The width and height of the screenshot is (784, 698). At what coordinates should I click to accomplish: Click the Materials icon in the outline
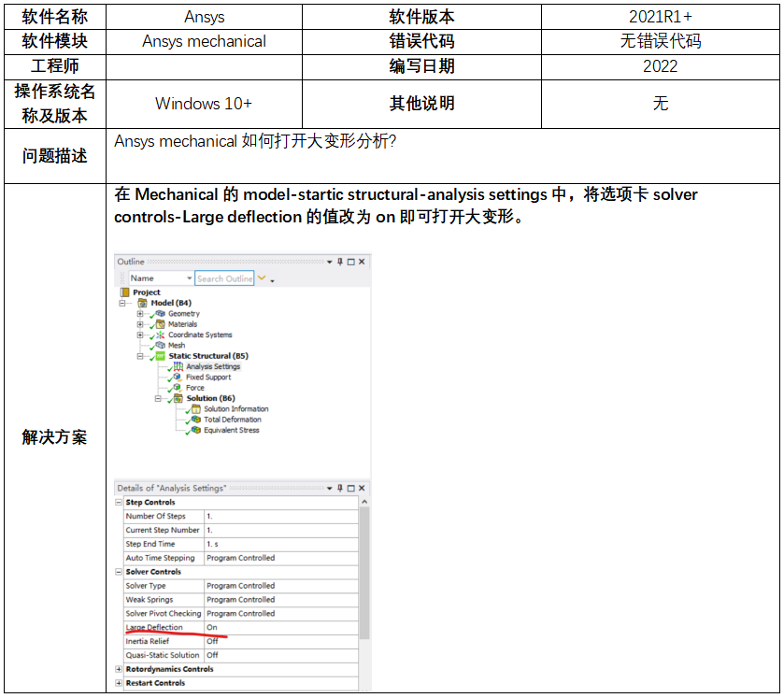point(160,324)
